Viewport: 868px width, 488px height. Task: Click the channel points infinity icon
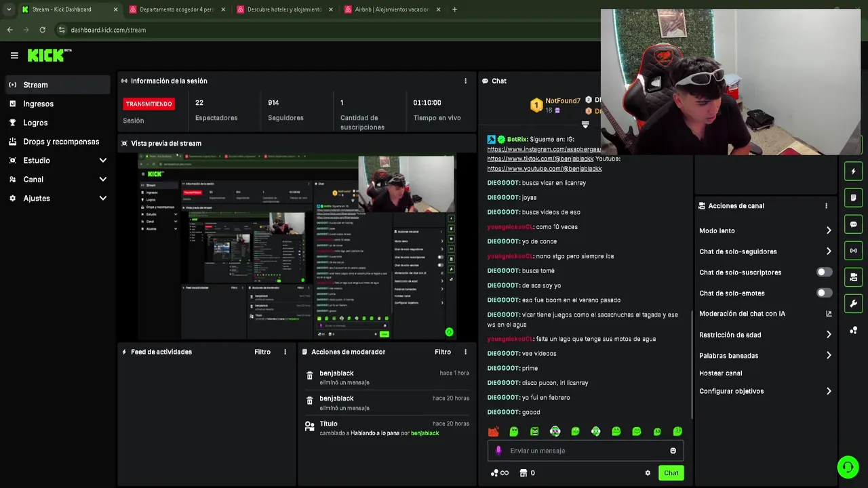coord(499,473)
